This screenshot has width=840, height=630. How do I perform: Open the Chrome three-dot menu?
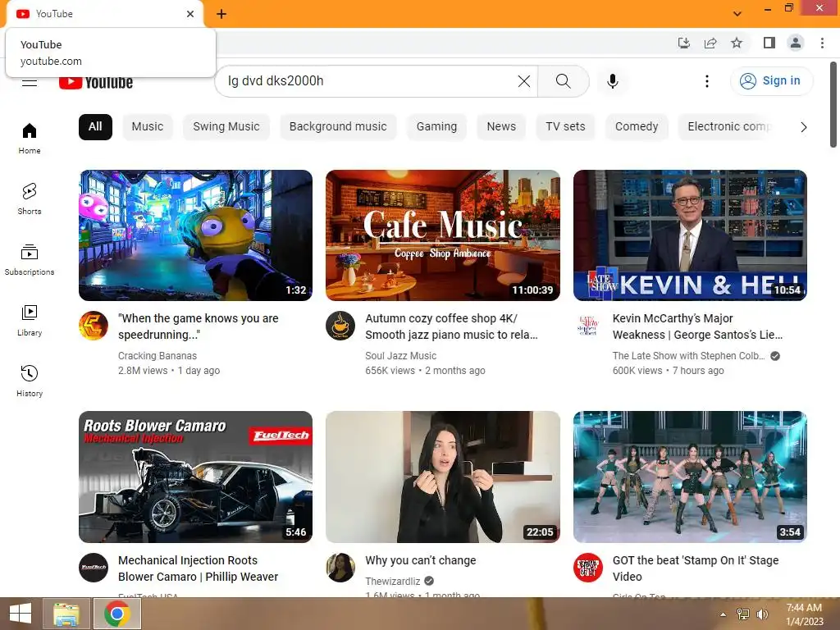(x=822, y=43)
